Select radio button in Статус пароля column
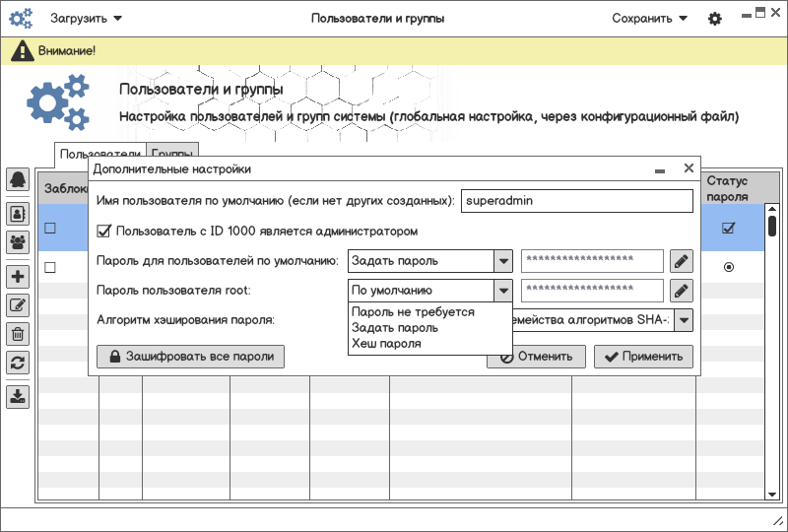The image size is (788, 532). [x=728, y=267]
